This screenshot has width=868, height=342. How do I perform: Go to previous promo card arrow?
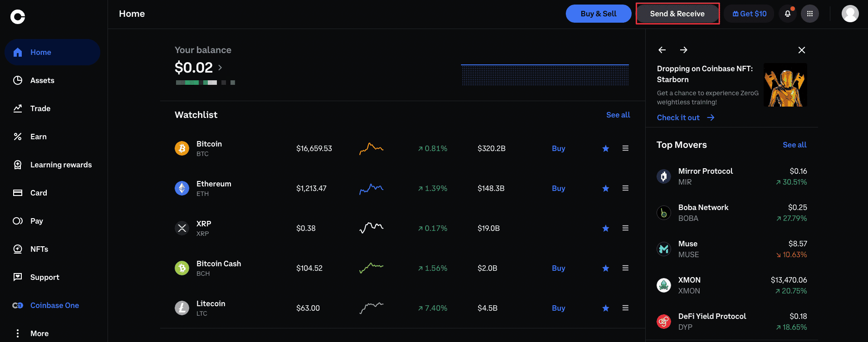662,50
